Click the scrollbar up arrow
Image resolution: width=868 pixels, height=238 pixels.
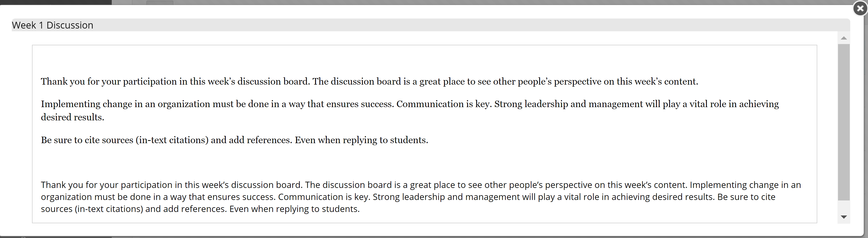[844, 38]
